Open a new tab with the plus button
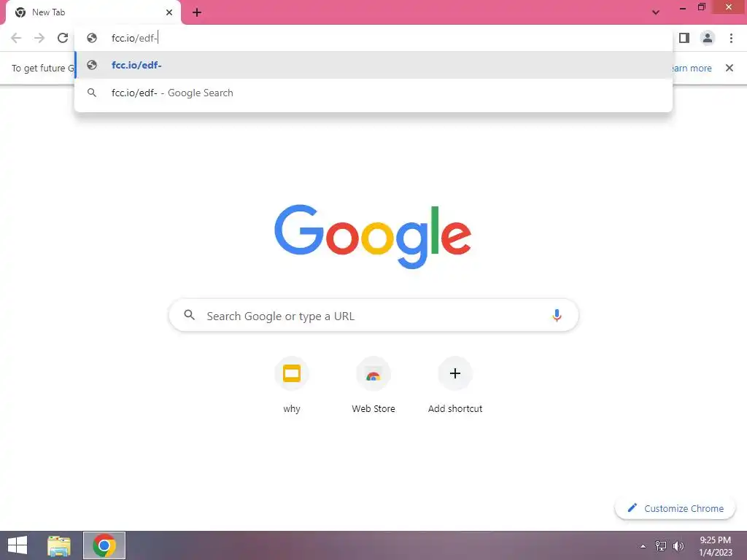 tap(197, 12)
